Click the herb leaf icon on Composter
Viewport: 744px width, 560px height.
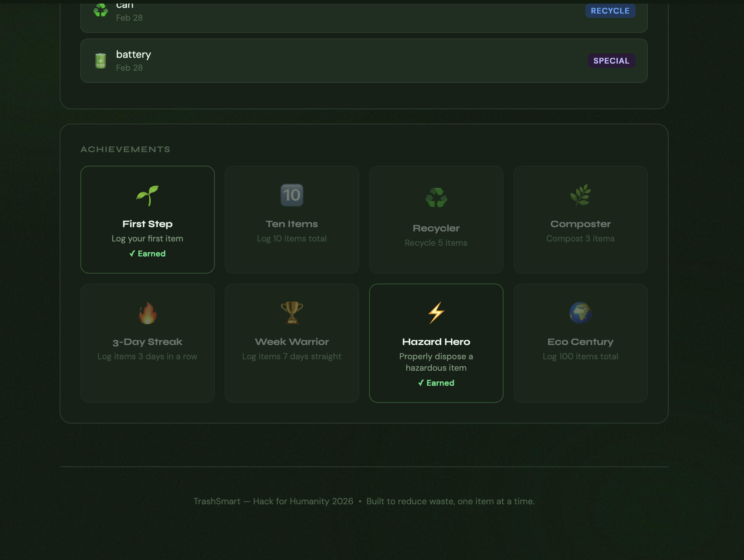[580, 195]
